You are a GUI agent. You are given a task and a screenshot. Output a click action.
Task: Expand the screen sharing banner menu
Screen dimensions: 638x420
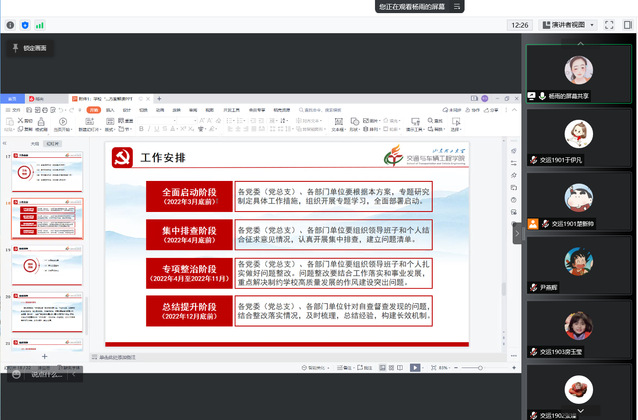455,6
